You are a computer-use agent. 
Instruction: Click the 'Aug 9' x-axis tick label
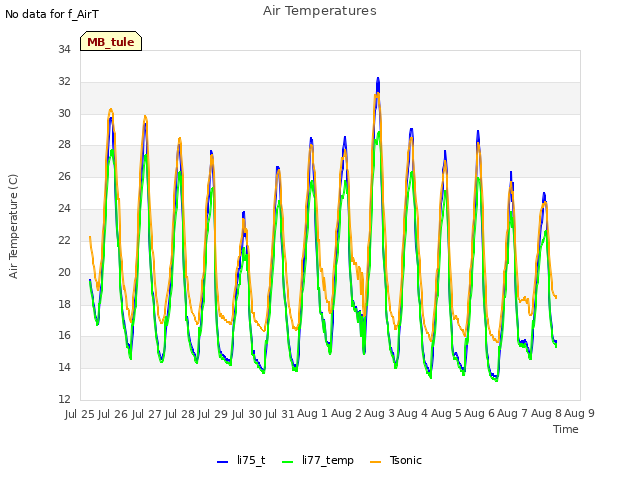pos(580,413)
